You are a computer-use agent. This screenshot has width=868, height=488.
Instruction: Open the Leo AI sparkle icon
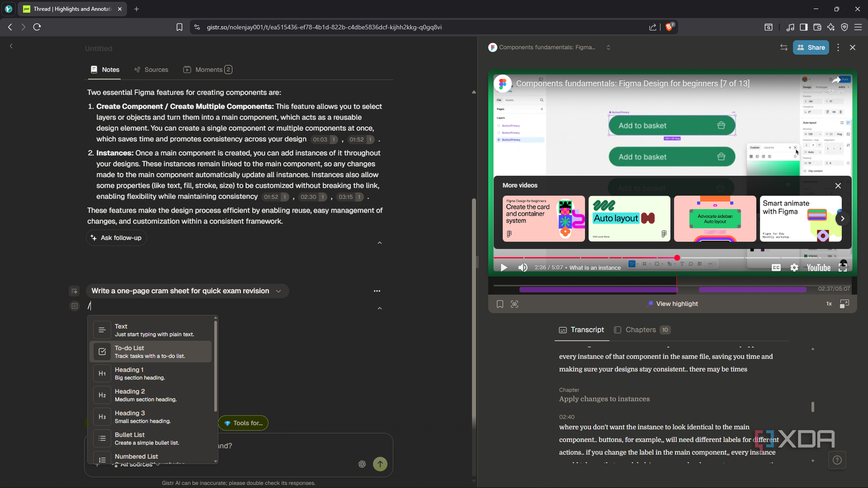pyautogui.click(x=831, y=27)
